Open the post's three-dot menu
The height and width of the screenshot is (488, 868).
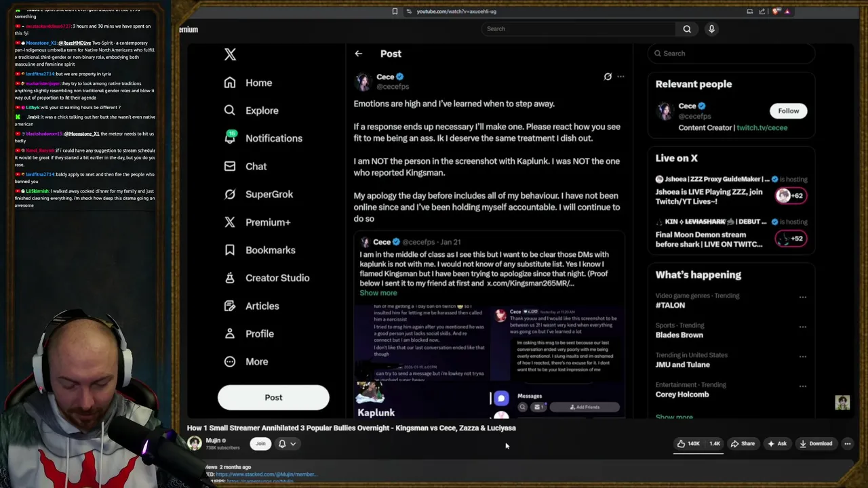point(620,77)
